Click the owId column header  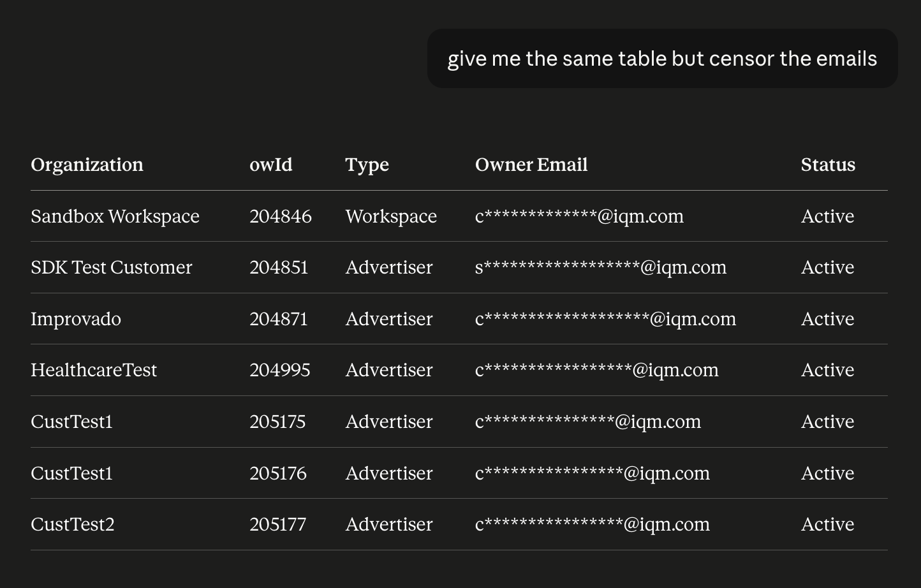(x=271, y=165)
